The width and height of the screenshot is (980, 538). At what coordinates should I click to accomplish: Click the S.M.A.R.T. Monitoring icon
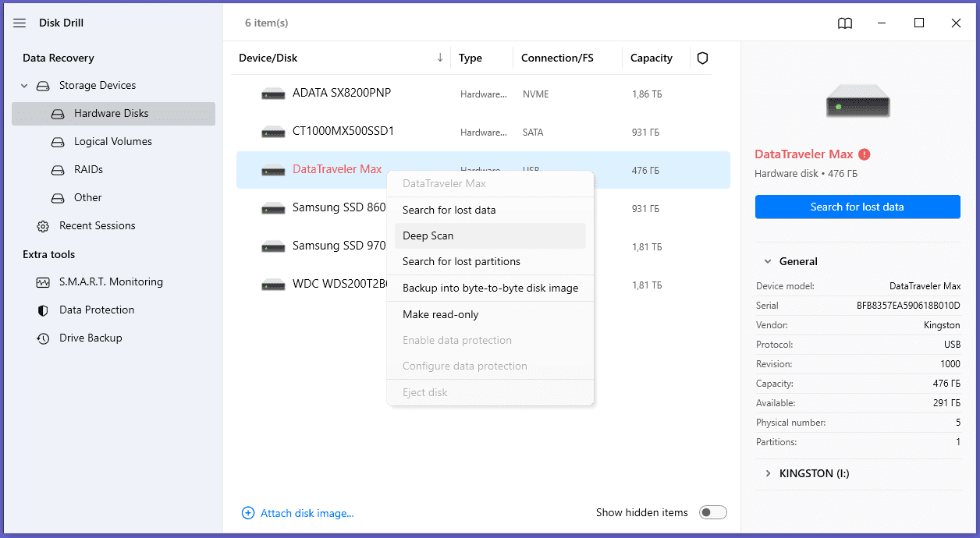point(43,282)
